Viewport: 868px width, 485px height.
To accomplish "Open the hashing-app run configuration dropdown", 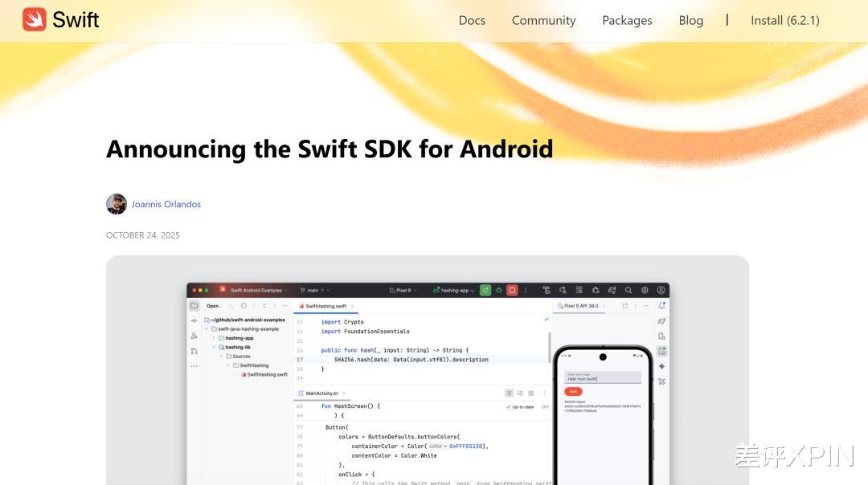I will click(454, 291).
